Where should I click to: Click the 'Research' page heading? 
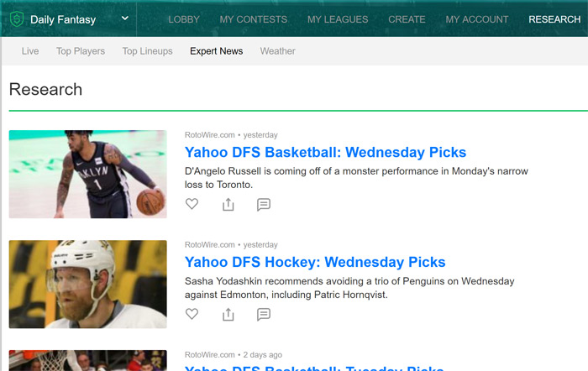(45, 89)
